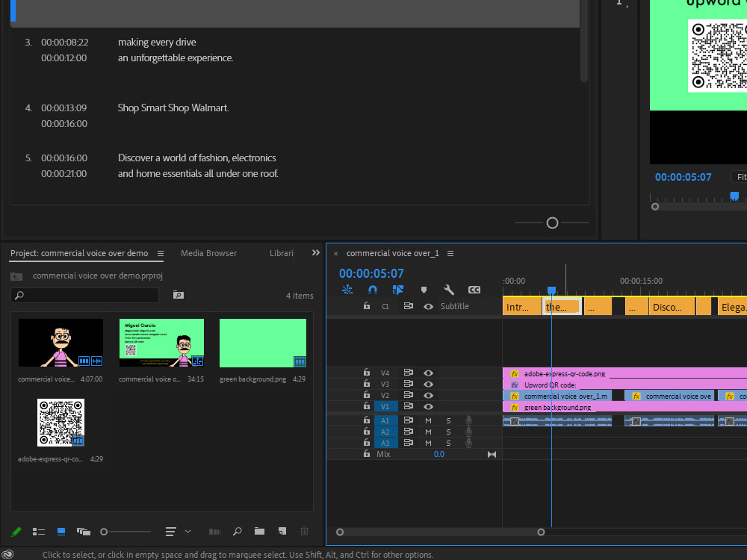Open Caption track options CC icon

click(x=474, y=290)
